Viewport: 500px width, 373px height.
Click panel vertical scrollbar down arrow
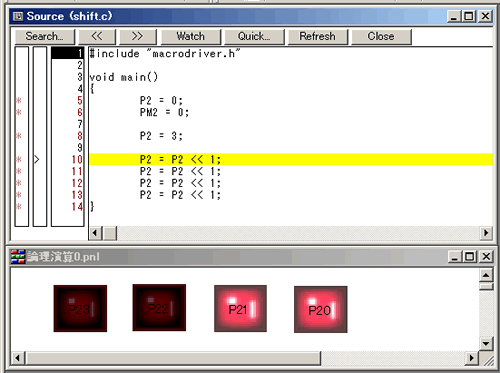click(486, 343)
